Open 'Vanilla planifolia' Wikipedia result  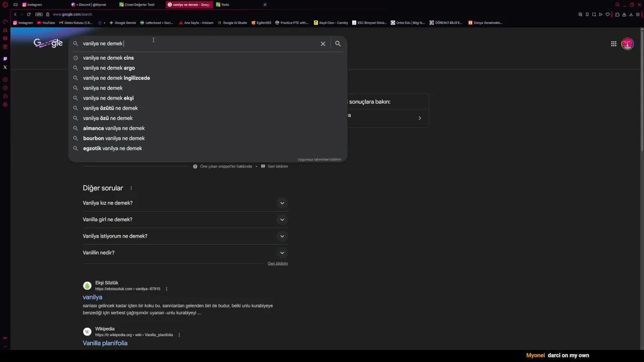point(105,343)
